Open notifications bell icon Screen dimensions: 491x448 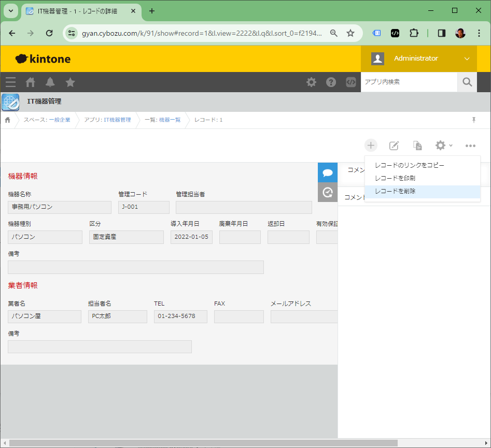click(50, 82)
